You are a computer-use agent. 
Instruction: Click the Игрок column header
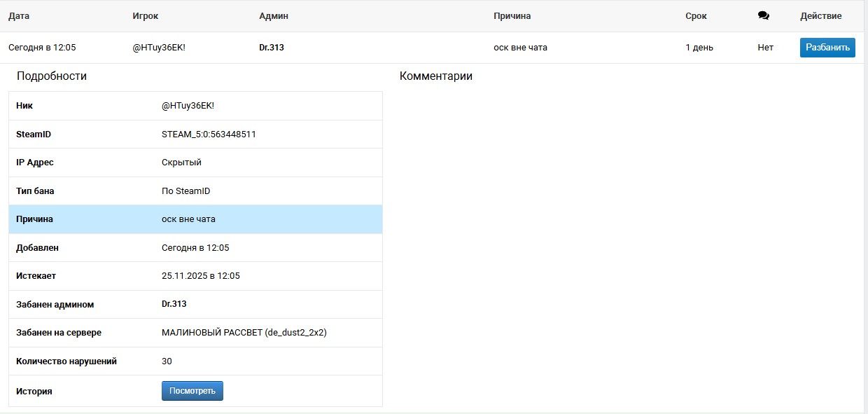click(x=145, y=16)
